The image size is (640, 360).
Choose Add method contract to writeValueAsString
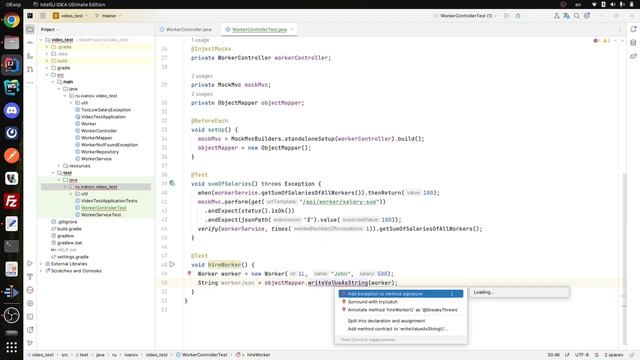tap(401, 329)
